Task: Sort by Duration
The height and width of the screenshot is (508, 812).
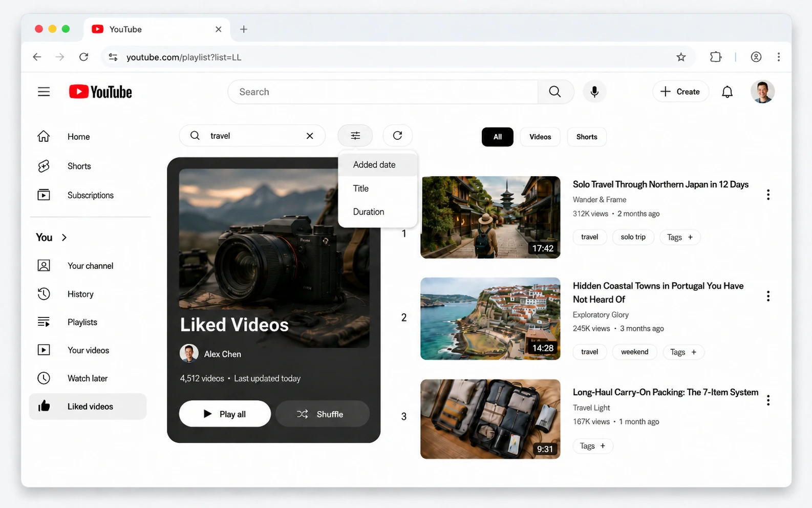Action: (378, 212)
